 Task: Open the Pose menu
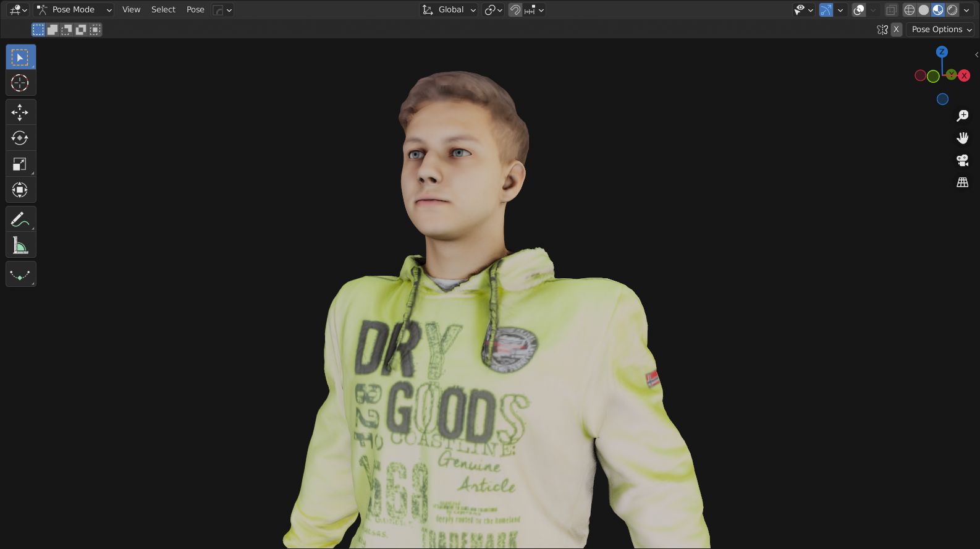tap(195, 10)
